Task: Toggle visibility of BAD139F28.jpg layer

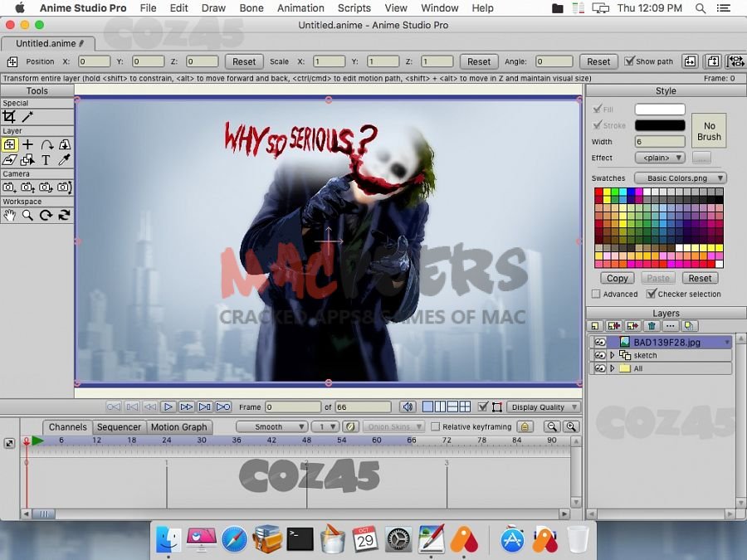Action: click(x=599, y=342)
